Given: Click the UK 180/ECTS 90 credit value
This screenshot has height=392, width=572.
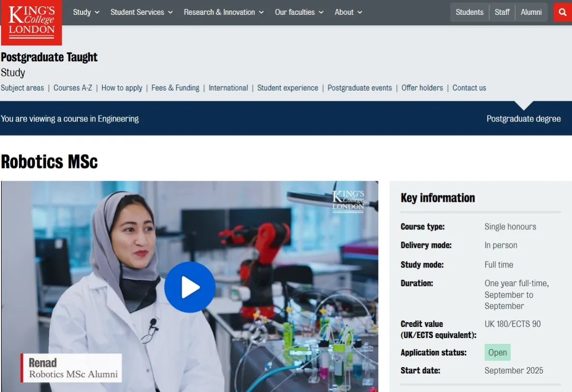Looking at the screenshot, I should tap(513, 324).
